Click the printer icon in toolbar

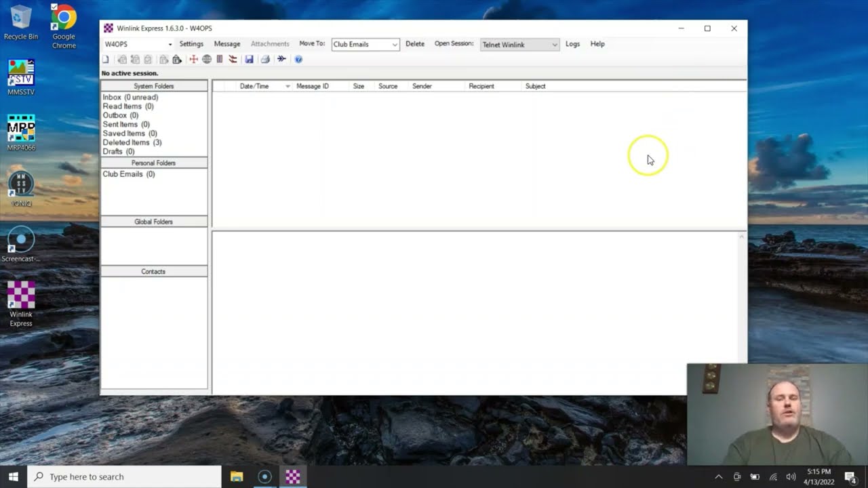265,60
